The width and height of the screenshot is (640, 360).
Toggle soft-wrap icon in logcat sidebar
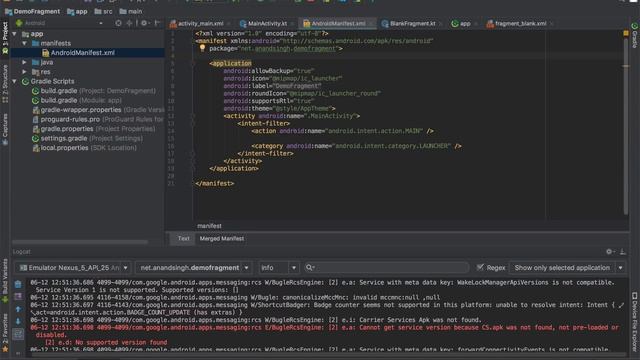[x=18, y=334]
